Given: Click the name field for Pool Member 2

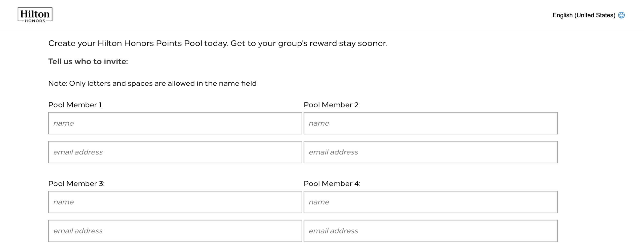Looking at the screenshot, I should coord(430,123).
